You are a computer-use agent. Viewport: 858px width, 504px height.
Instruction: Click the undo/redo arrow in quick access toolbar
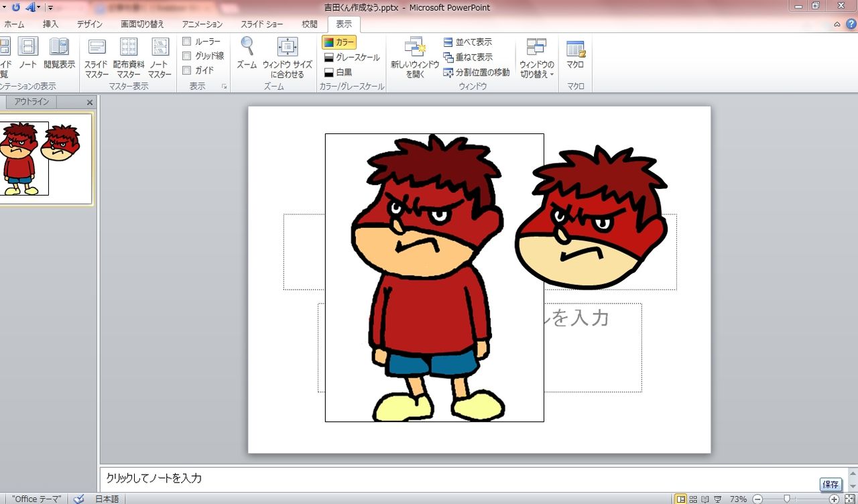[16, 7]
